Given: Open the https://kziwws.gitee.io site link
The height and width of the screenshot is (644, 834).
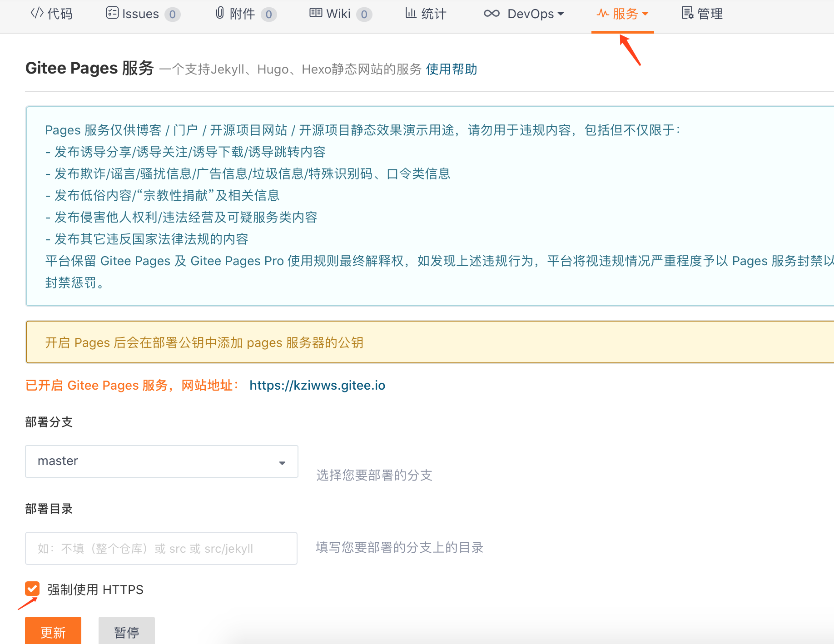Looking at the screenshot, I should (x=317, y=386).
